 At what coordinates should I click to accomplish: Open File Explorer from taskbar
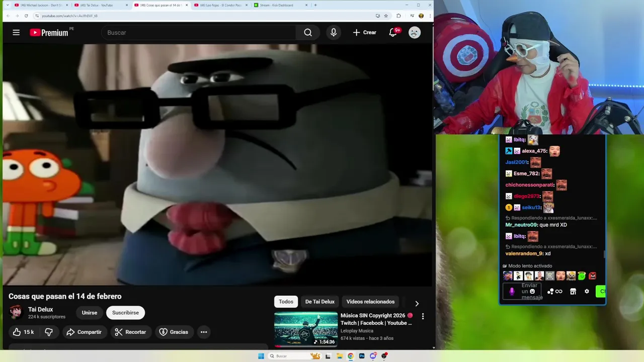[339, 356]
